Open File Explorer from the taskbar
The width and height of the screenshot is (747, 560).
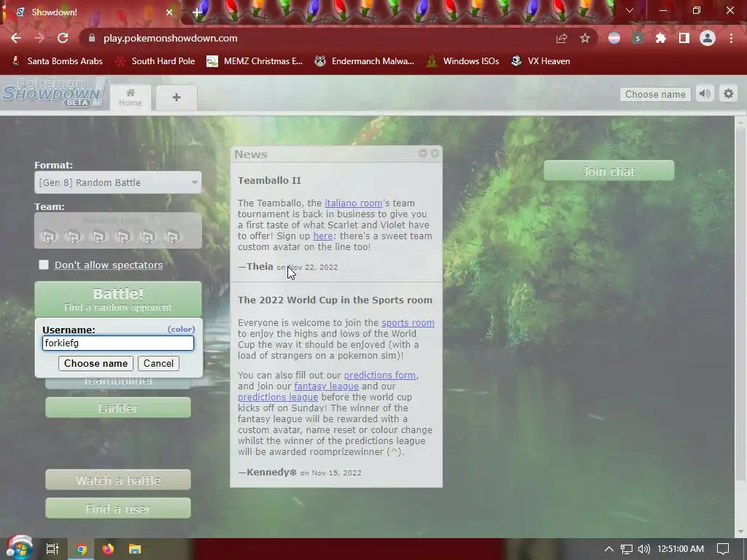(135, 549)
